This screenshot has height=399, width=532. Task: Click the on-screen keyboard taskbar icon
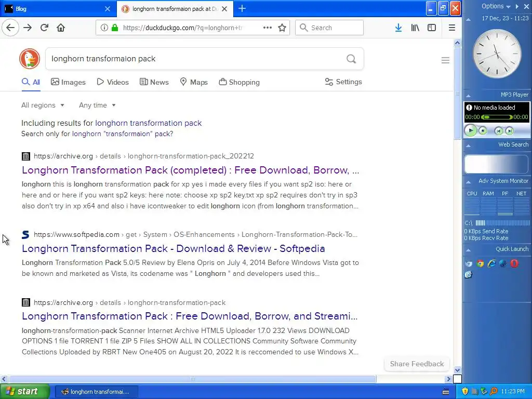446,392
